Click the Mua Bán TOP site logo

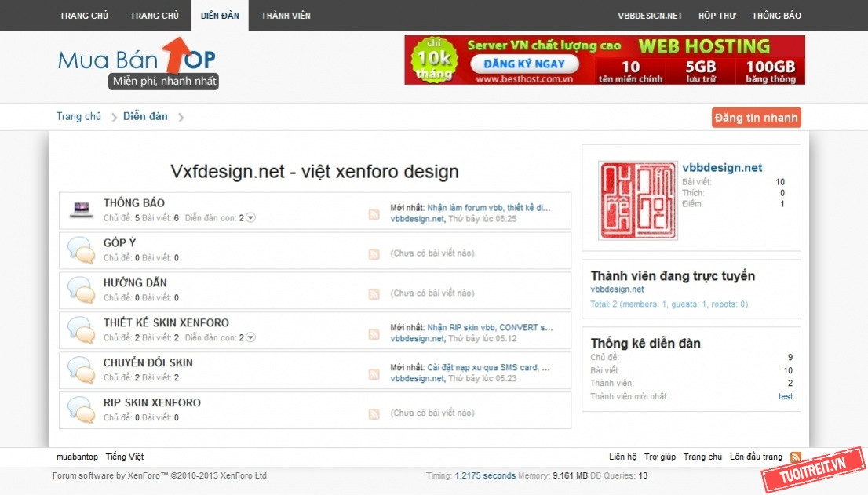(137, 63)
